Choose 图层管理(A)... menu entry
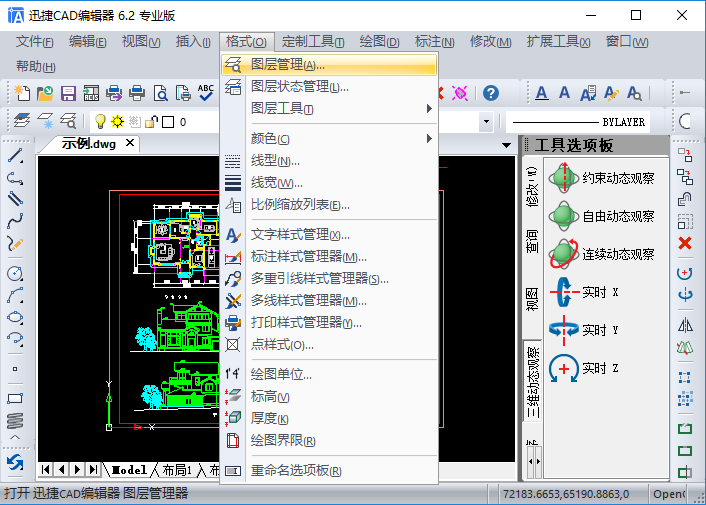This screenshot has width=706, height=505. (x=329, y=64)
